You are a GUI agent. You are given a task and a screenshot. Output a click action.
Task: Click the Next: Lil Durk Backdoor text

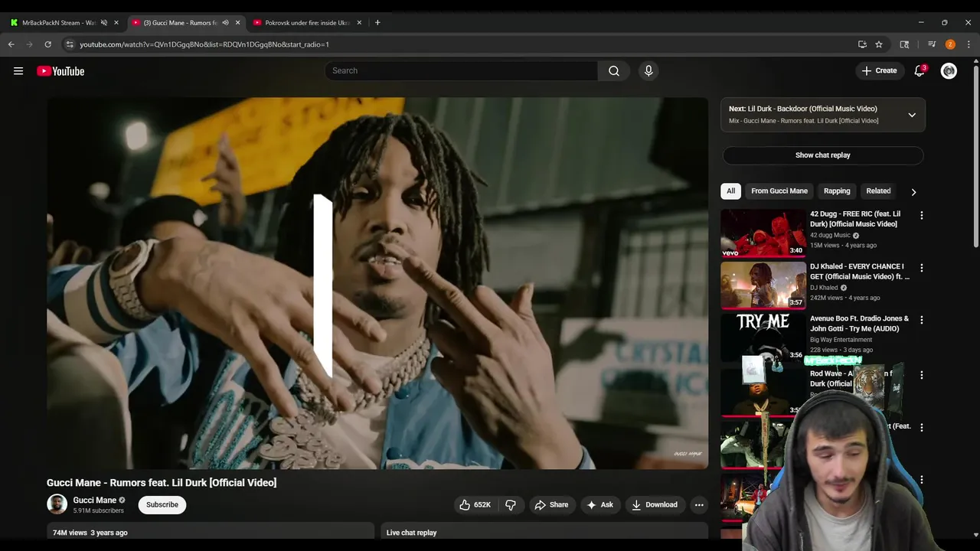click(803, 109)
